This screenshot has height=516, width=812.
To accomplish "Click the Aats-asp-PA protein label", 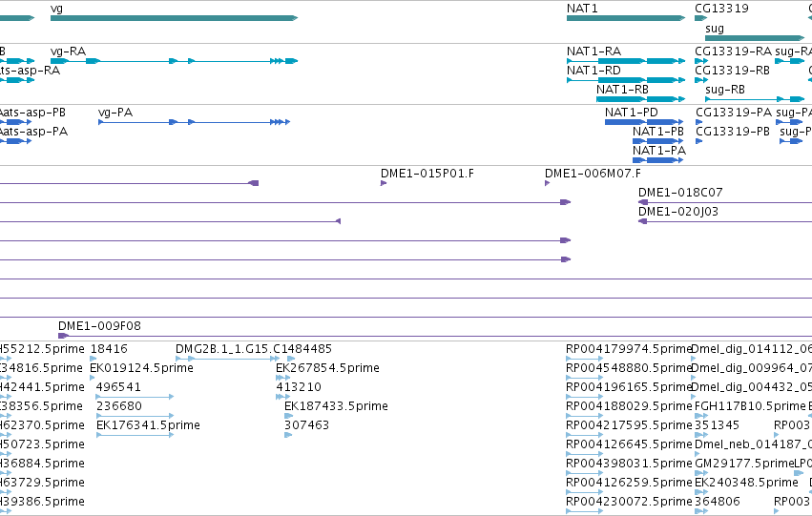I will point(33,132).
